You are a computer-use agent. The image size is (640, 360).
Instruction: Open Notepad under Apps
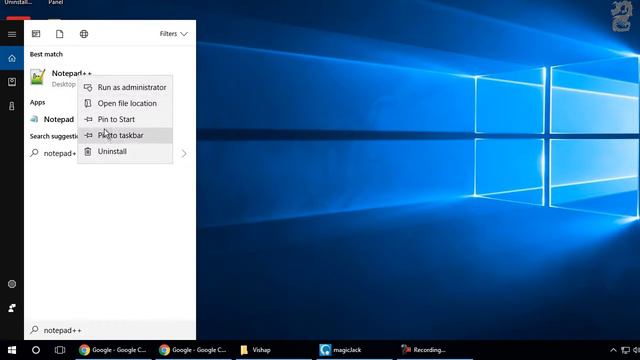pos(51,119)
